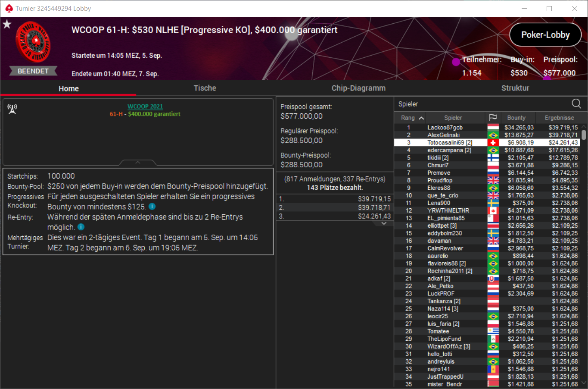
Task: Open the Poker-Lobby button
Action: coord(545,35)
